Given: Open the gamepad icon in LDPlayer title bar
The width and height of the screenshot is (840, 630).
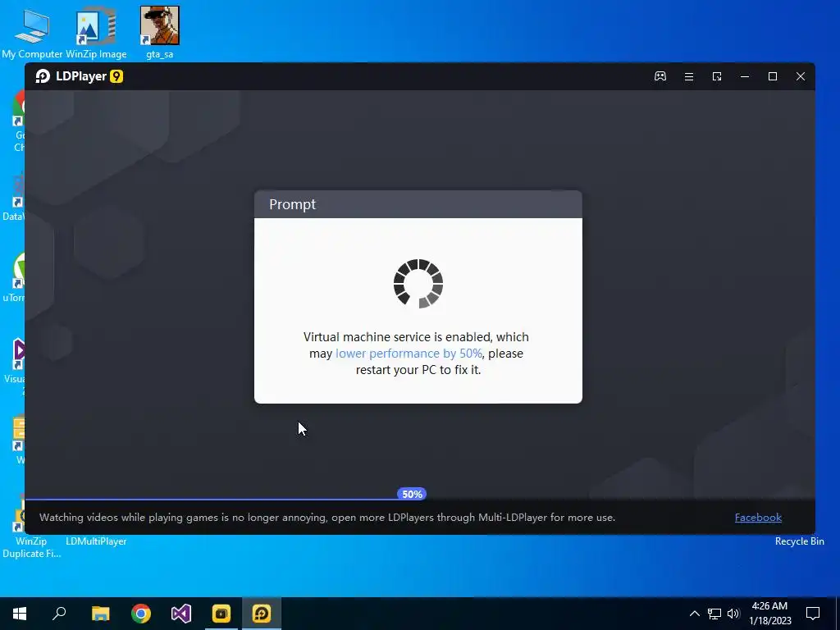Looking at the screenshot, I should pos(660,76).
